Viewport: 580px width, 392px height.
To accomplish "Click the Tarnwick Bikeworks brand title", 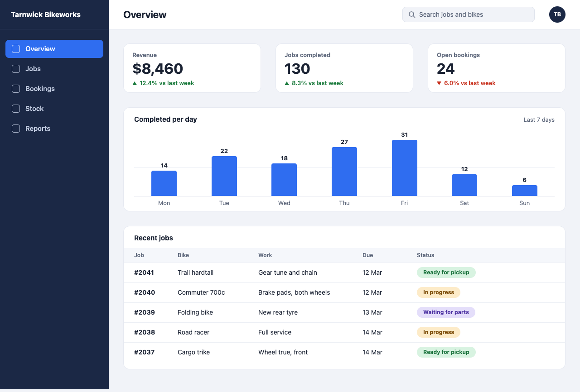I will (x=46, y=14).
